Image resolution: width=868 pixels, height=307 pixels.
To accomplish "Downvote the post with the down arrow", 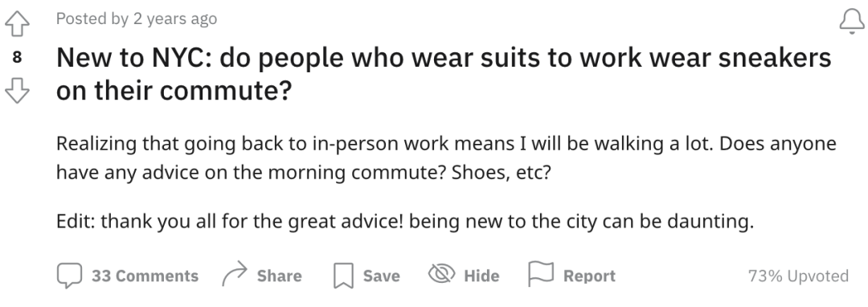I will (17, 90).
